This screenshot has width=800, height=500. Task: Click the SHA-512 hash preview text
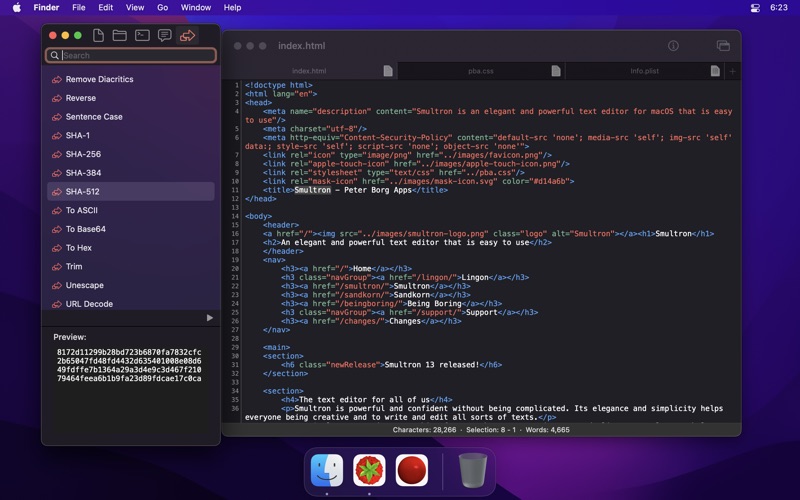(x=129, y=365)
